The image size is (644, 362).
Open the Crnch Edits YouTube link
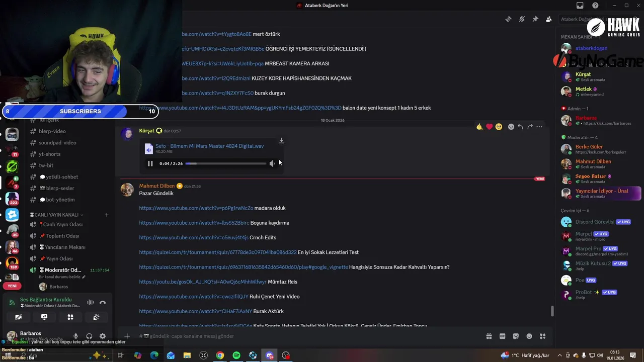click(x=194, y=237)
